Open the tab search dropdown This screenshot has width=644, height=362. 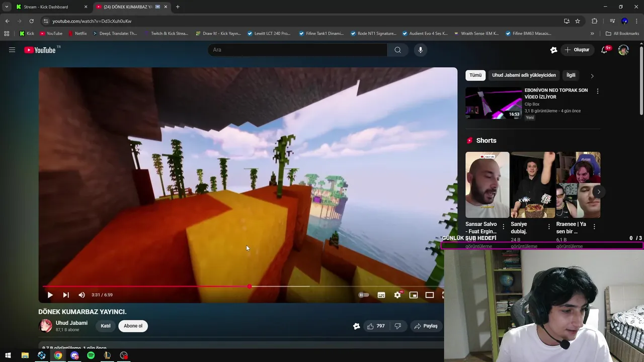[x=7, y=7]
